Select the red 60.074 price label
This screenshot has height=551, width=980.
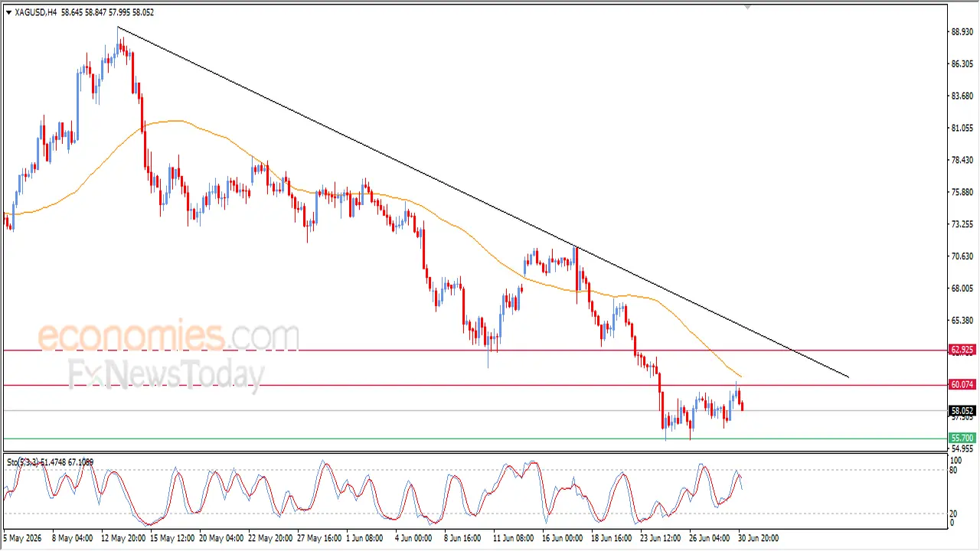point(962,385)
